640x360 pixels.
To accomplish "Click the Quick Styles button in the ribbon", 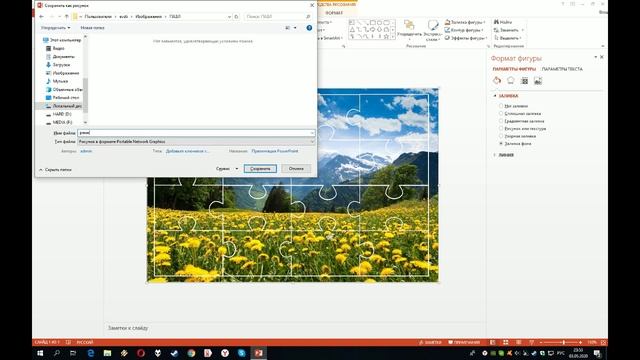I will (x=432, y=30).
